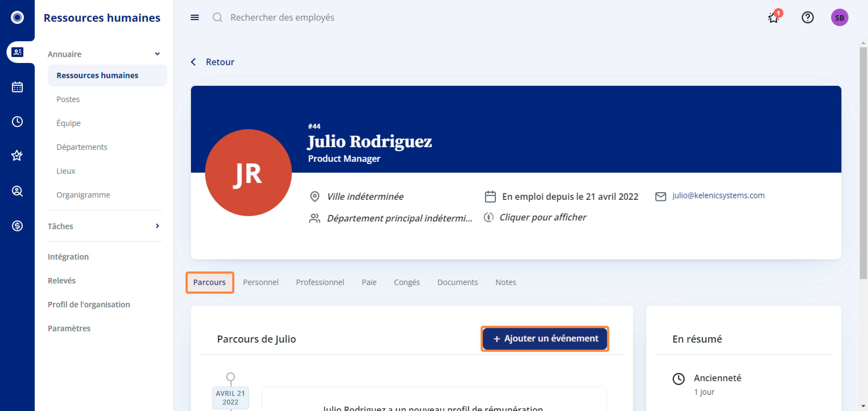Open the star recognition sidebar icon

tap(17, 156)
